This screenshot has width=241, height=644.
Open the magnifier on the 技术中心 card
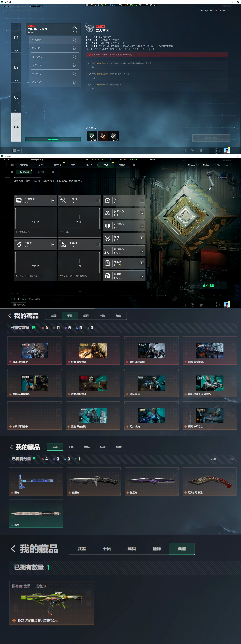tap(53, 200)
